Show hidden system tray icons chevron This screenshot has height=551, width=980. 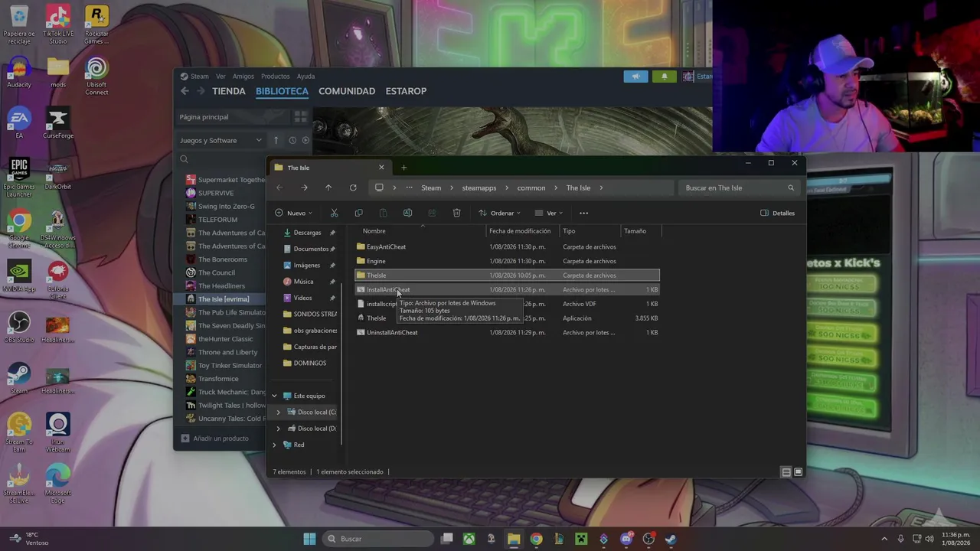pyautogui.click(x=884, y=539)
